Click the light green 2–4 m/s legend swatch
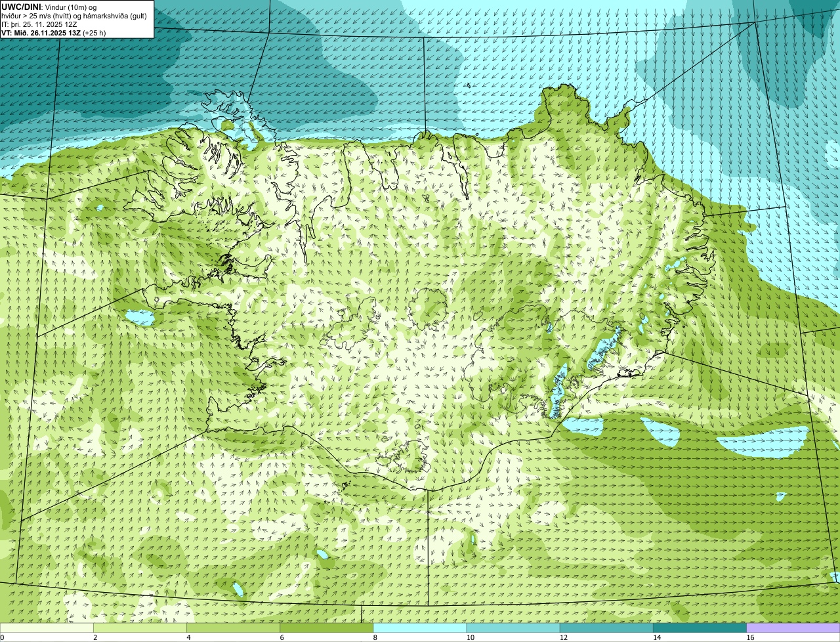The image size is (840, 642). (140, 628)
